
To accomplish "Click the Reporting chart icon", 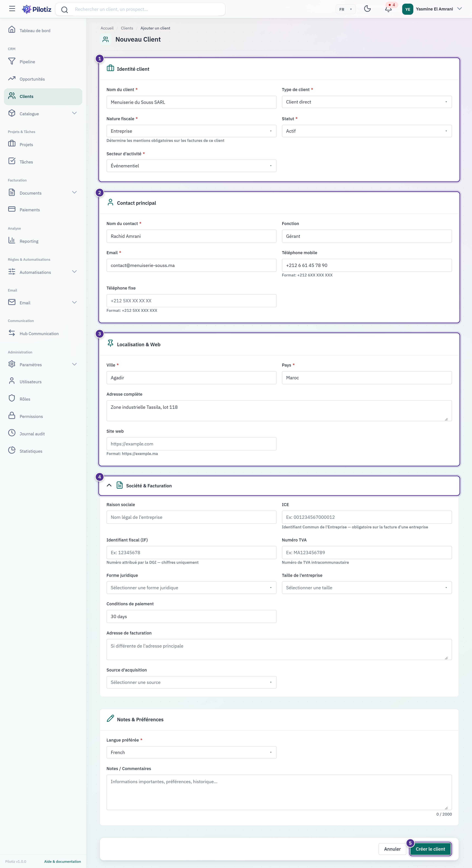I will point(12,240).
